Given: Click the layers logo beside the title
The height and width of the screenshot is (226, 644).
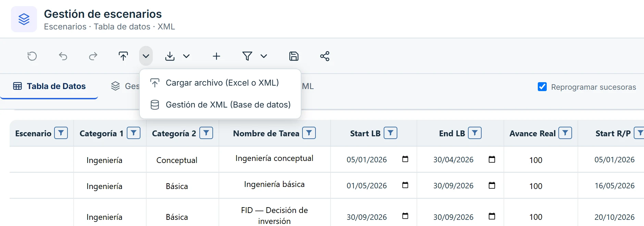Looking at the screenshot, I should [x=24, y=19].
